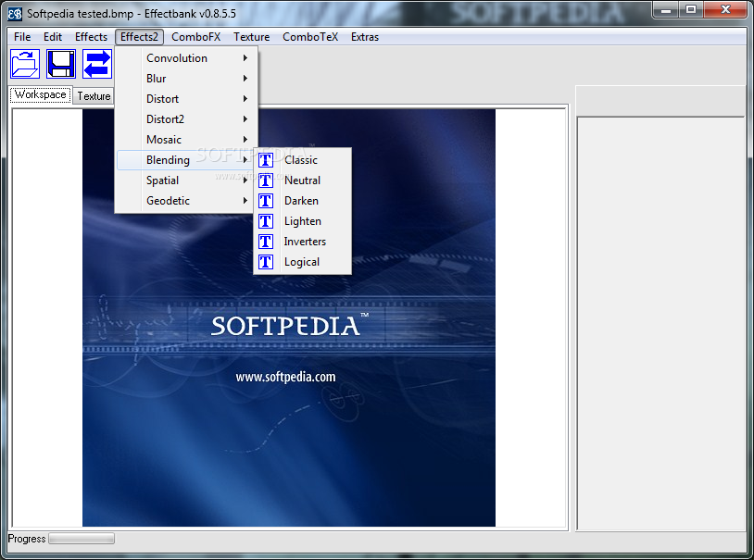Click the T icon beside Neutral
Viewport: 754px width, 560px height.
click(x=266, y=180)
